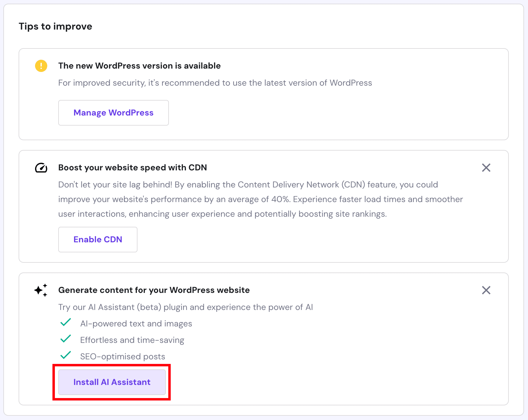
Task: Click the AI Assistant beta description text
Action: point(185,307)
